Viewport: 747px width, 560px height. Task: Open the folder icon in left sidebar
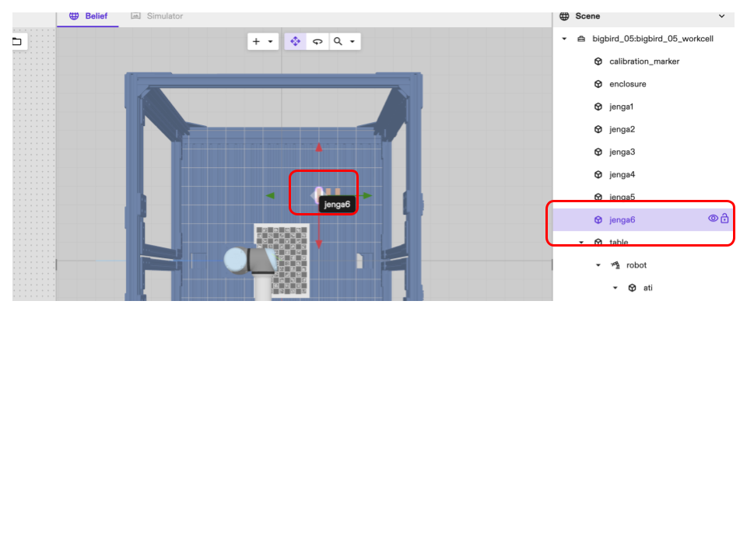point(16,41)
